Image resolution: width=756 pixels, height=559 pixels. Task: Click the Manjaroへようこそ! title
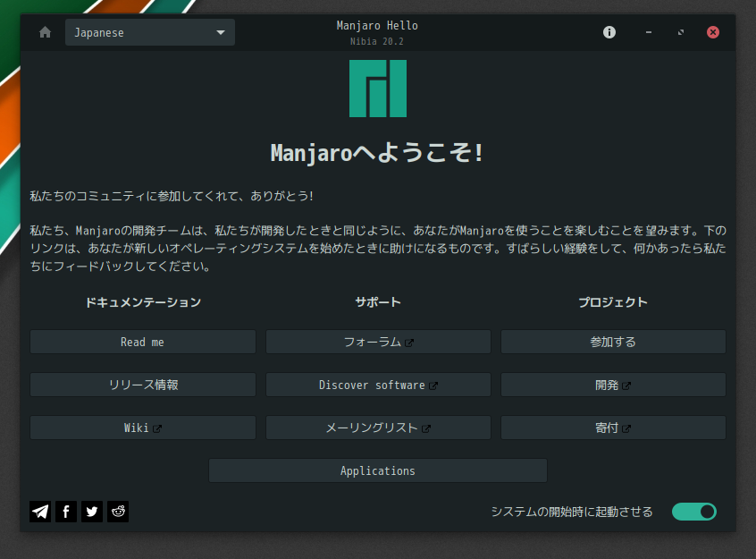377,153
